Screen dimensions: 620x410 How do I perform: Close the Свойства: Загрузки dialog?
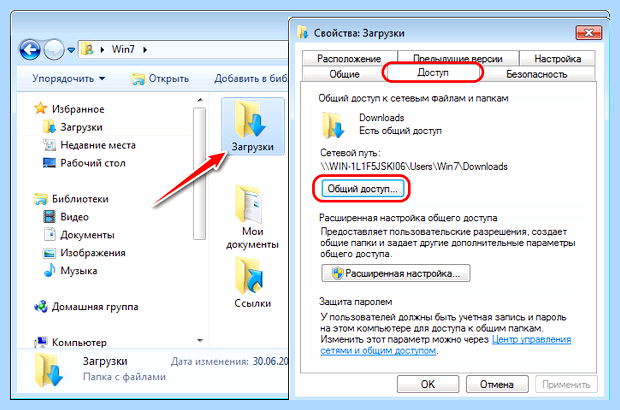coord(589,33)
